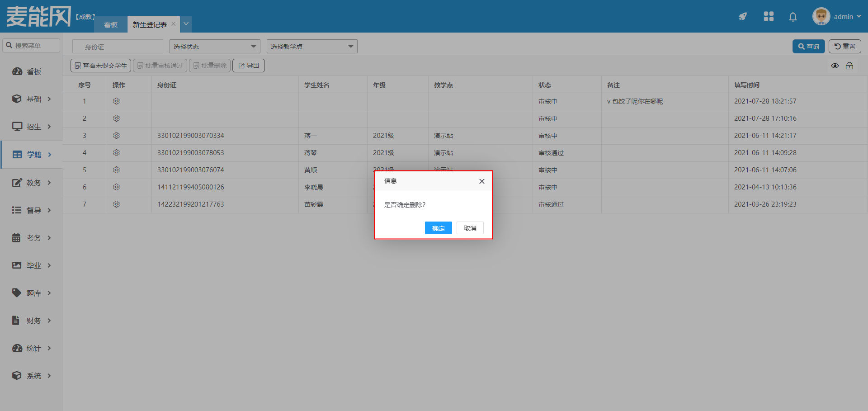Click the gear icon in row 3
This screenshot has height=411, width=868.
(116, 136)
